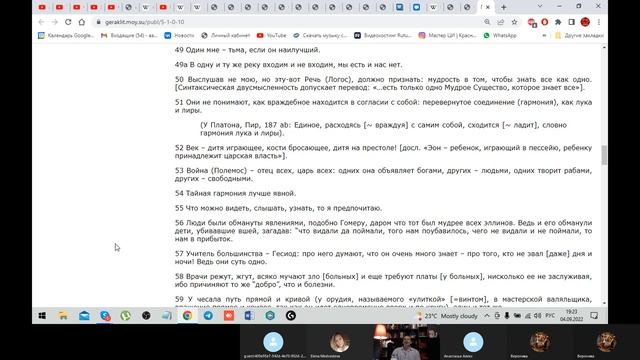Image resolution: width=640 pixels, height=360 pixels.
Task: Open the WhatsApp bookmark
Action: pyautogui.click(x=500, y=36)
